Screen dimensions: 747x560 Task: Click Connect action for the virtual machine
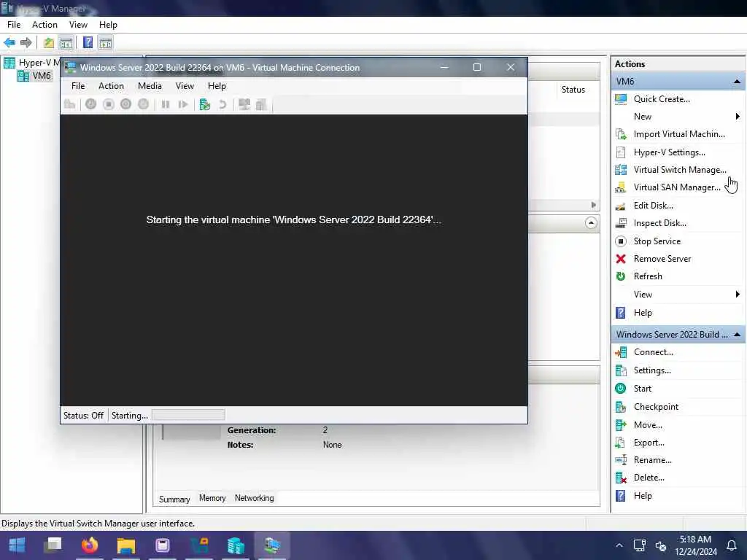(x=653, y=352)
